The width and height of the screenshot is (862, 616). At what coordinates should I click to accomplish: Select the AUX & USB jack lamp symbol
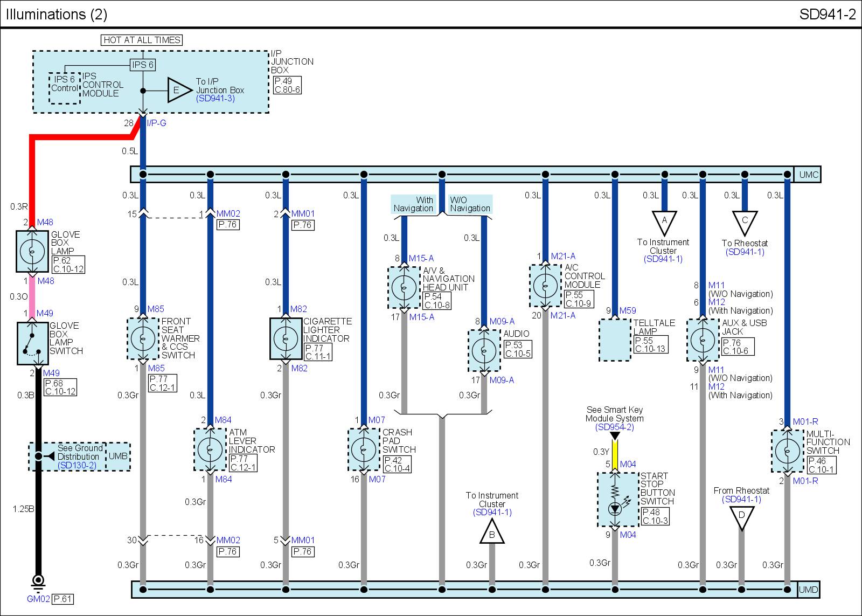point(703,340)
